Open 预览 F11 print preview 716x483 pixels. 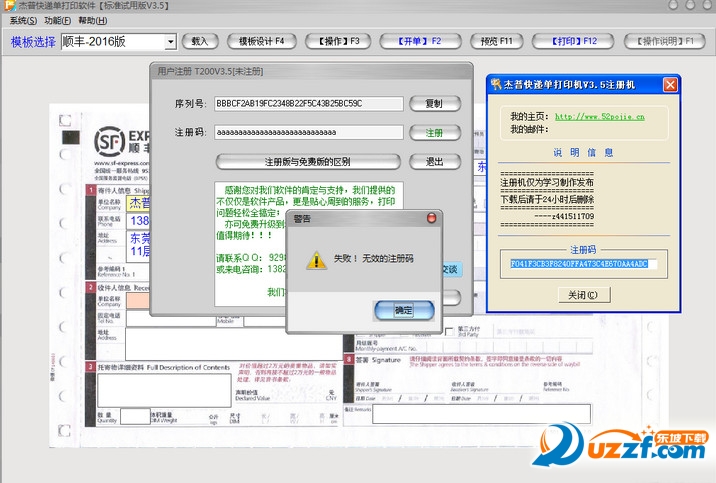coord(496,42)
